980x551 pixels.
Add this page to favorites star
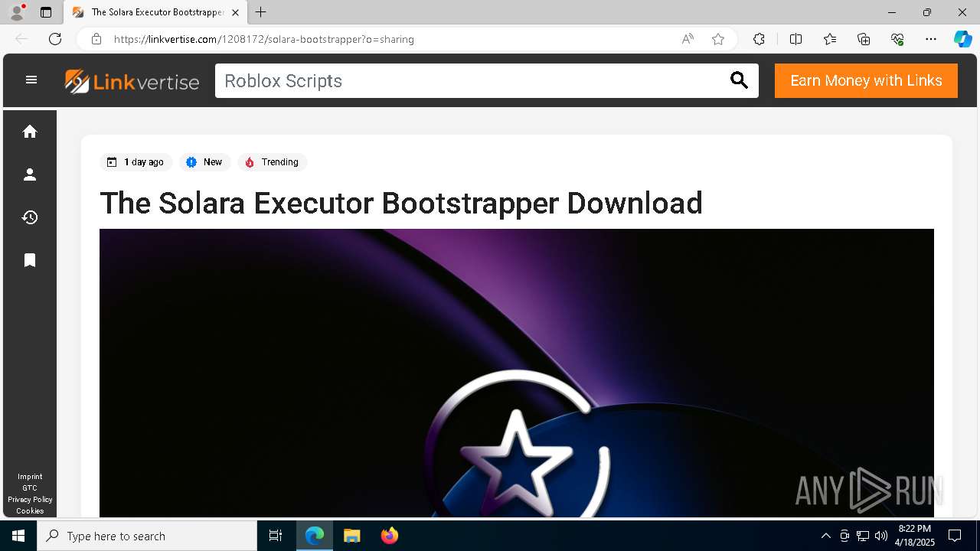[718, 39]
